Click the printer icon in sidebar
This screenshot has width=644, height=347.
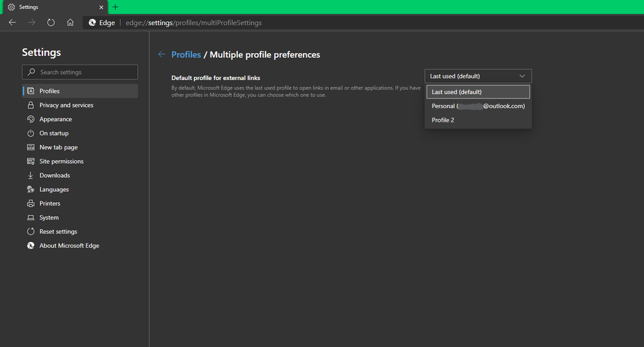click(31, 203)
